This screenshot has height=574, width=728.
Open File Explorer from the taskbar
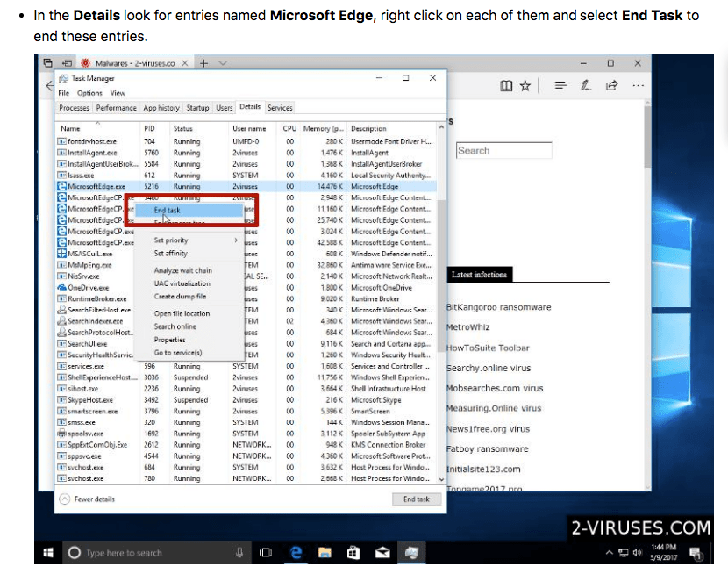pyautogui.click(x=325, y=553)
